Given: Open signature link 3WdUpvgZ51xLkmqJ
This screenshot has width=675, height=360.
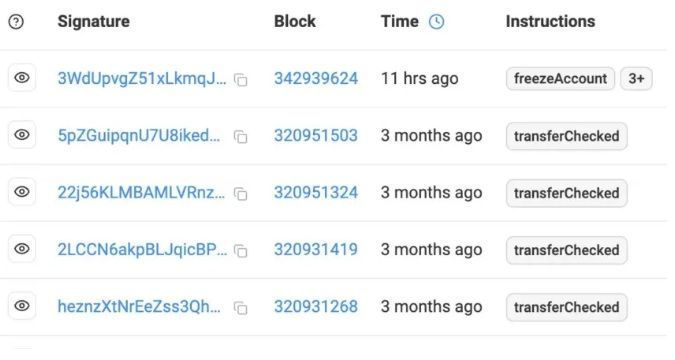Looking at the screenshot, I should 142,78.
